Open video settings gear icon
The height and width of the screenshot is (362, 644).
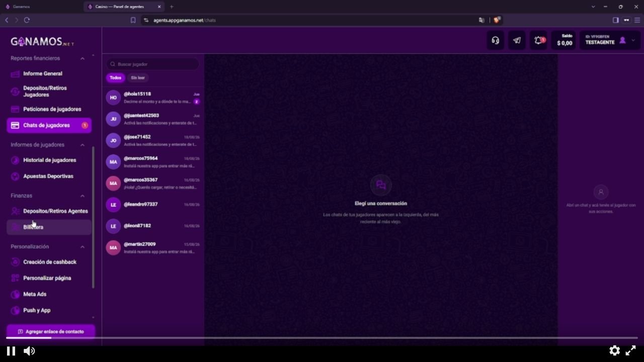[614, 350]
